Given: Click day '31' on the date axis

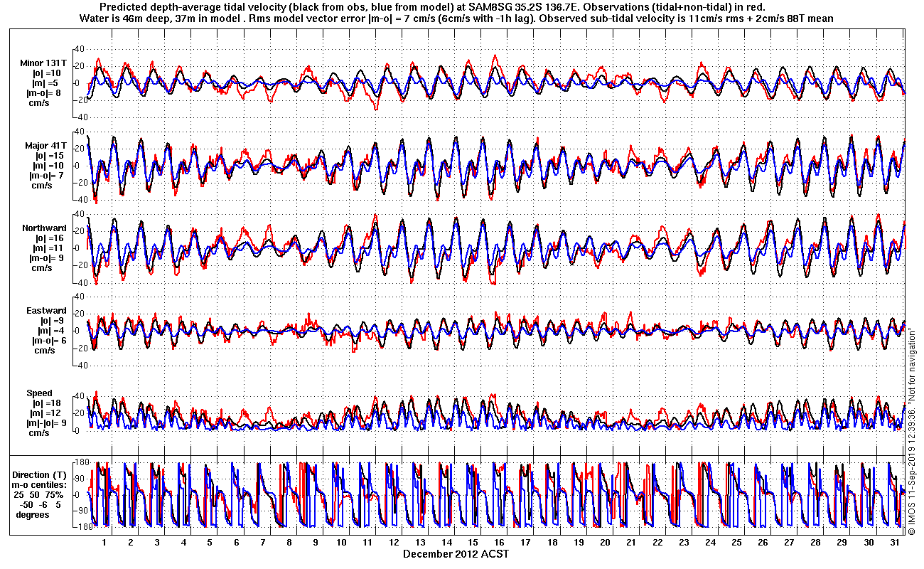Looking at the screenshot, I should point(896,543).
